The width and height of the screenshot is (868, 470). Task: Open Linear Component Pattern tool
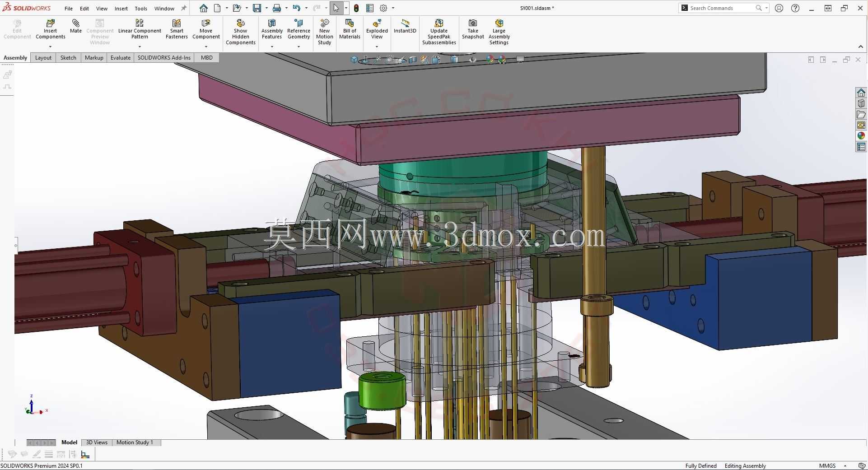(140, 30)
